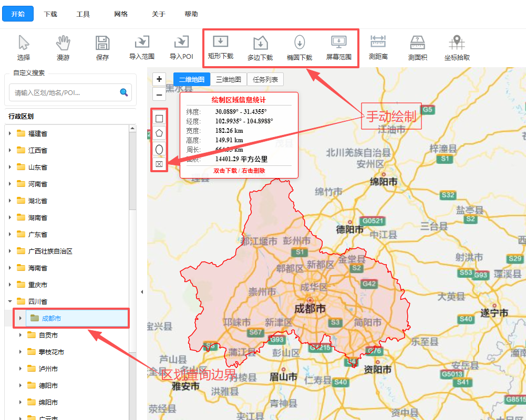Open the 任务列表 tab
The height and width of the screenshot is (420, 526).
click(x=265, y=79)
